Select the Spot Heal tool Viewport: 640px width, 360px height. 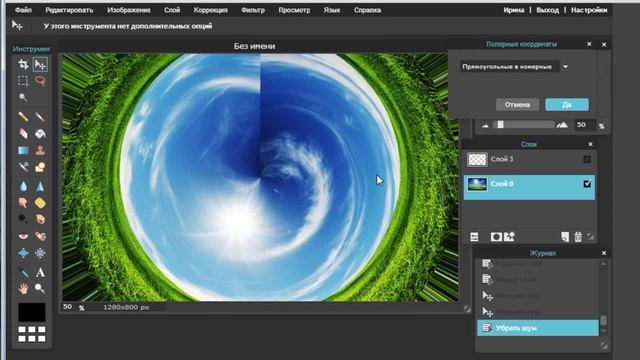click(x=40, y=236)
